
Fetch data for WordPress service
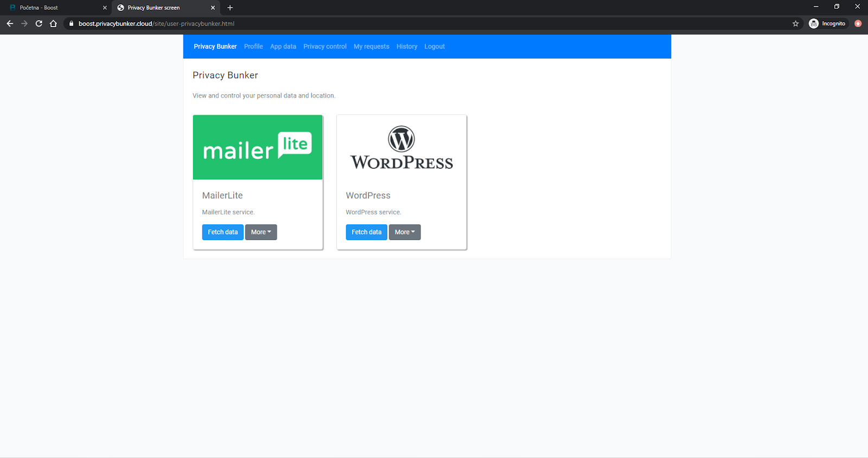coord(366,232)
